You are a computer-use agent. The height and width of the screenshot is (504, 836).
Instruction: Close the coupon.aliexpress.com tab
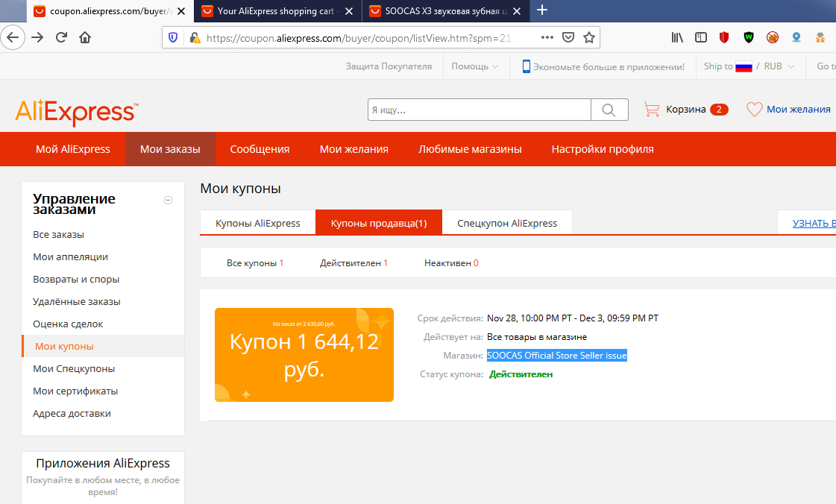[181, 11]
